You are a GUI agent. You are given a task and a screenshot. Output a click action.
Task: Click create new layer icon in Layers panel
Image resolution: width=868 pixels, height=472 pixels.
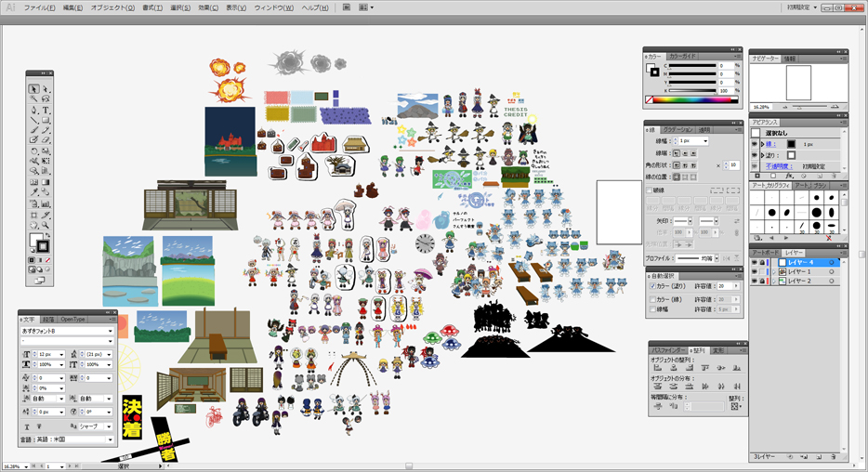coord(818,457)
